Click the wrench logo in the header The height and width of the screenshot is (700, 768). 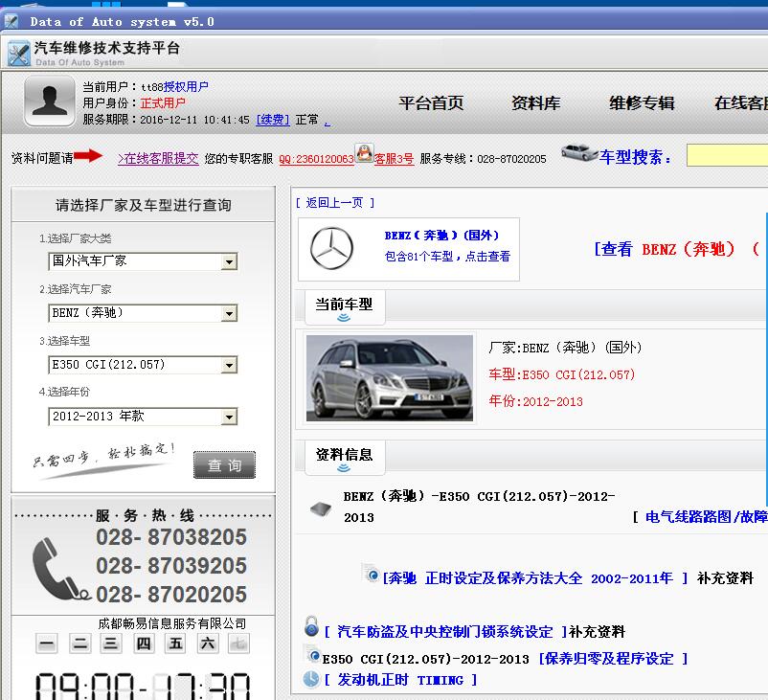point(18,54)
